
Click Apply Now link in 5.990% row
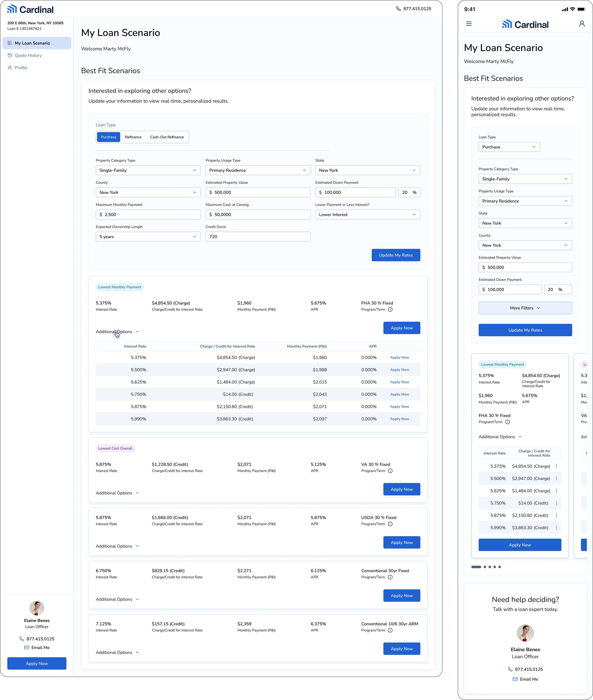(x=399, y=419)
